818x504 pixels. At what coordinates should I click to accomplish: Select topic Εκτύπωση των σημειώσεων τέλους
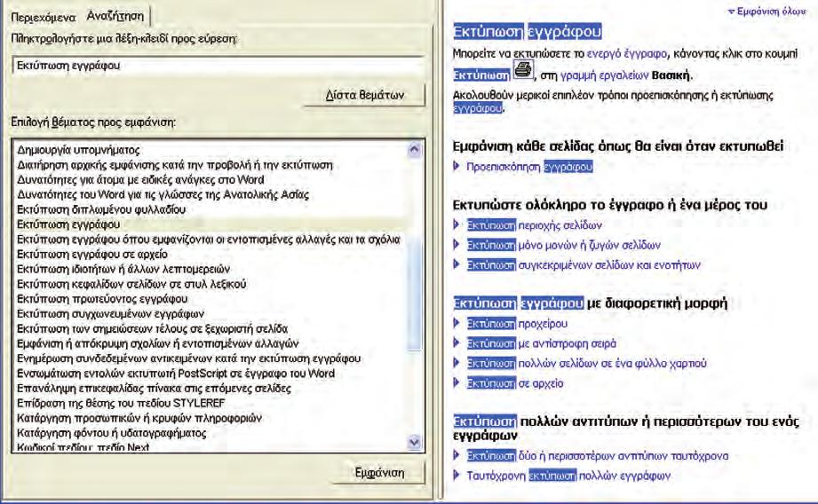point(153,329)
